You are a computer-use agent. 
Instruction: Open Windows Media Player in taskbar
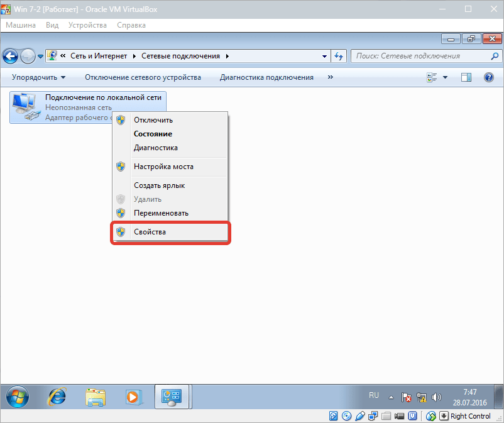tap(133, 397)
